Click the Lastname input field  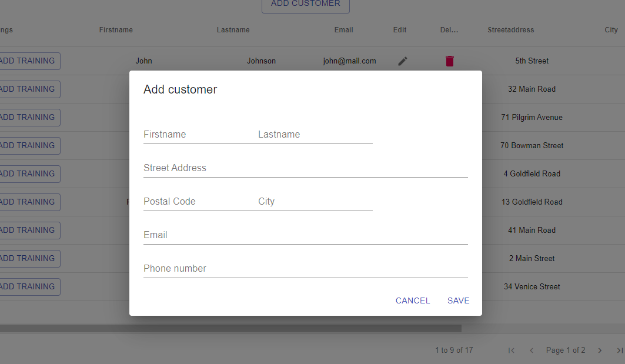point(315,135)
